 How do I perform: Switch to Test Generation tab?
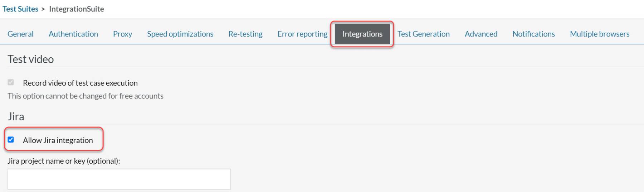423,34
